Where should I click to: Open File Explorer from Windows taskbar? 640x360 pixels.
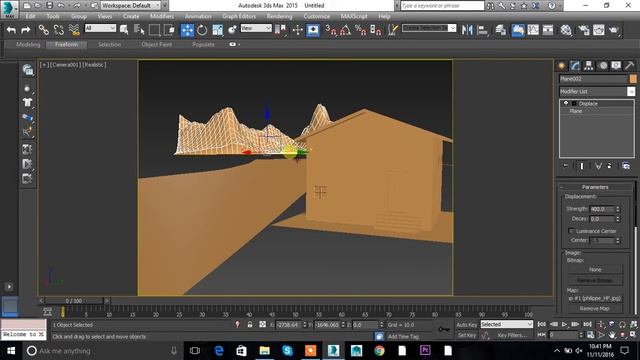264,351
